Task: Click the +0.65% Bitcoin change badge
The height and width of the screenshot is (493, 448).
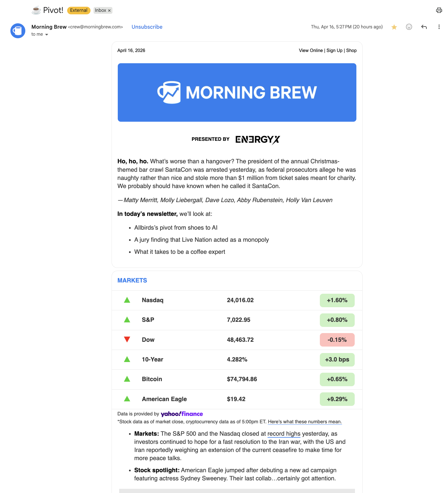Action: pyautogui.click(x=337, y=379)
